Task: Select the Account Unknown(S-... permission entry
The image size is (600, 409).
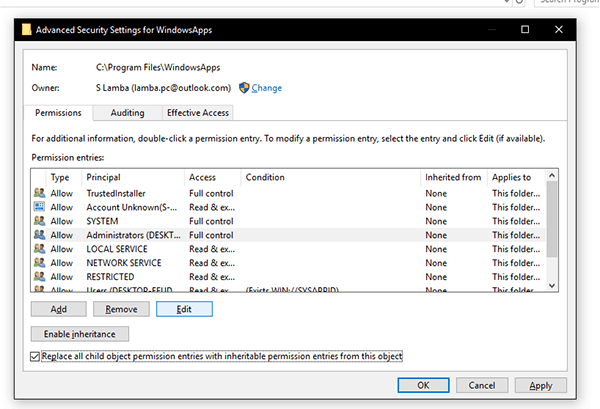Action: point(288,207)
